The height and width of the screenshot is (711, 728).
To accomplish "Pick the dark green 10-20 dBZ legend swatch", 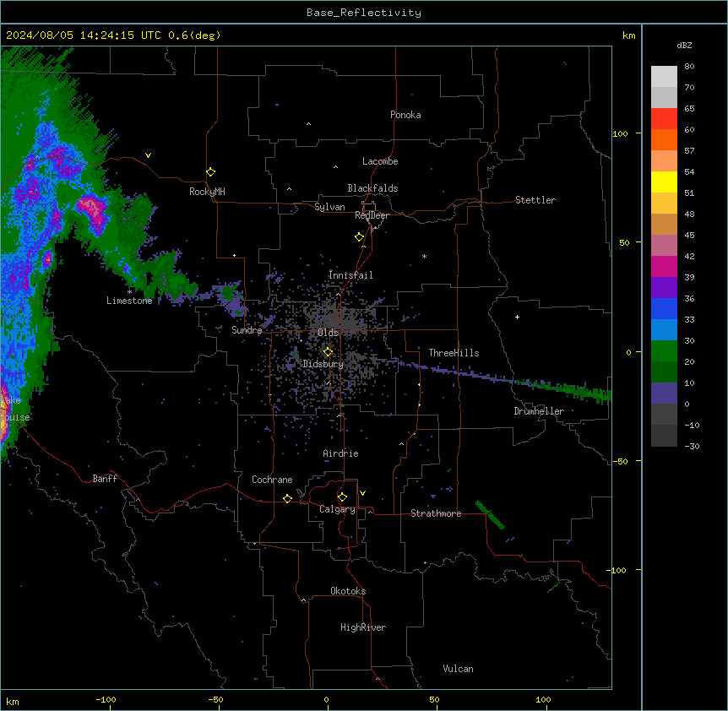I will [664, 372].
